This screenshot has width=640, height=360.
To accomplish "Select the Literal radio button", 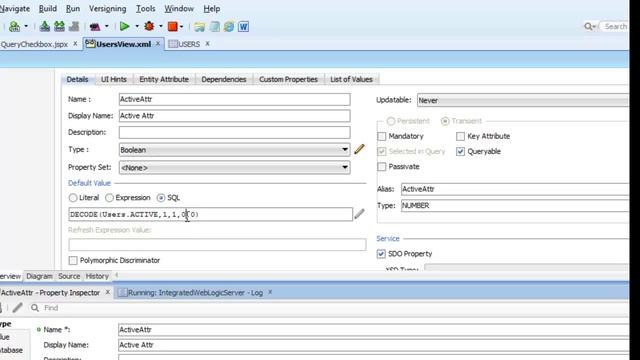I will tap(73, 198).
